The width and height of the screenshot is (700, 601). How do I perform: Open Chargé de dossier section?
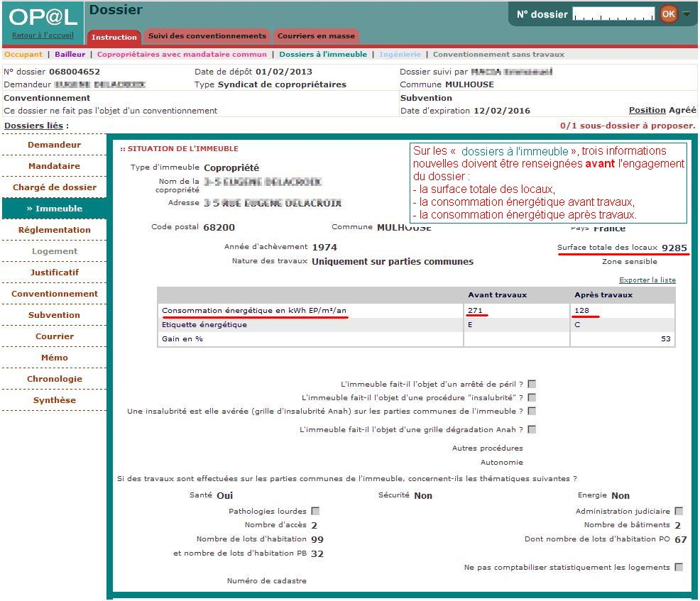55,187
